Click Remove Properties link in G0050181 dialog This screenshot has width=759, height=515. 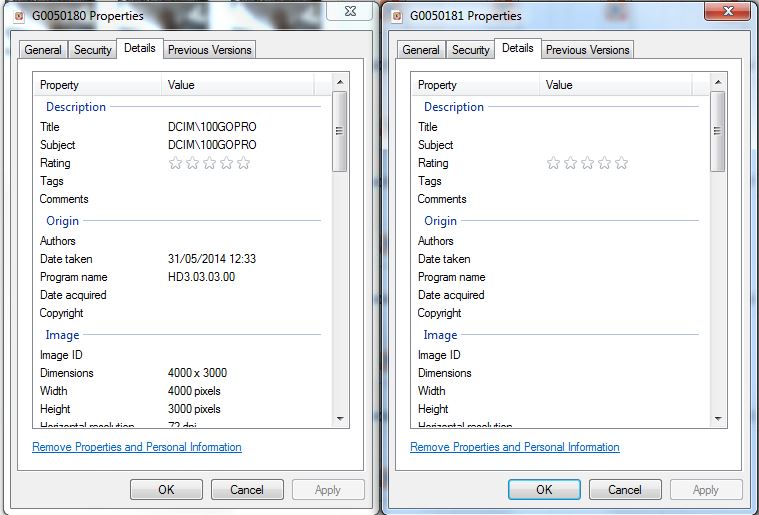(515, 447)
